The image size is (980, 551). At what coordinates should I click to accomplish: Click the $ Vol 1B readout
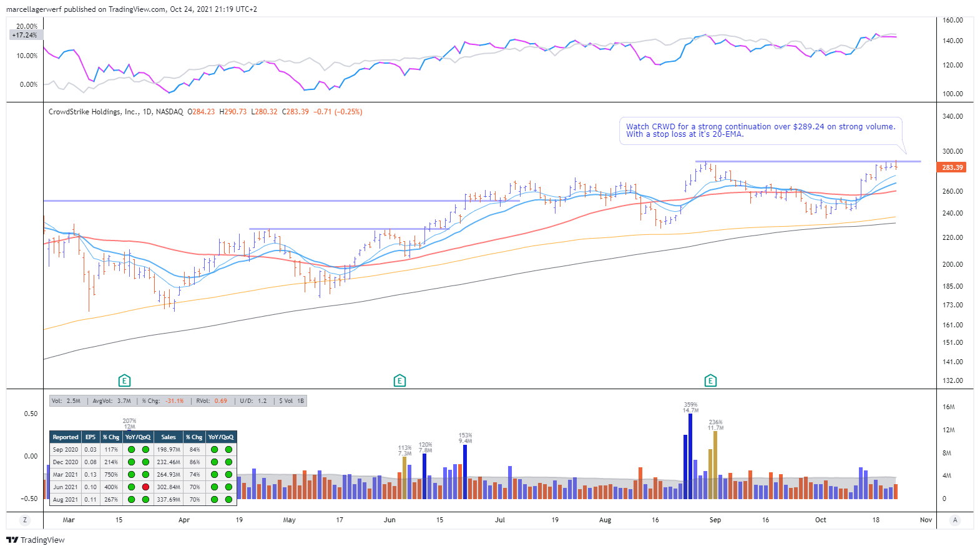pos(292,401)
